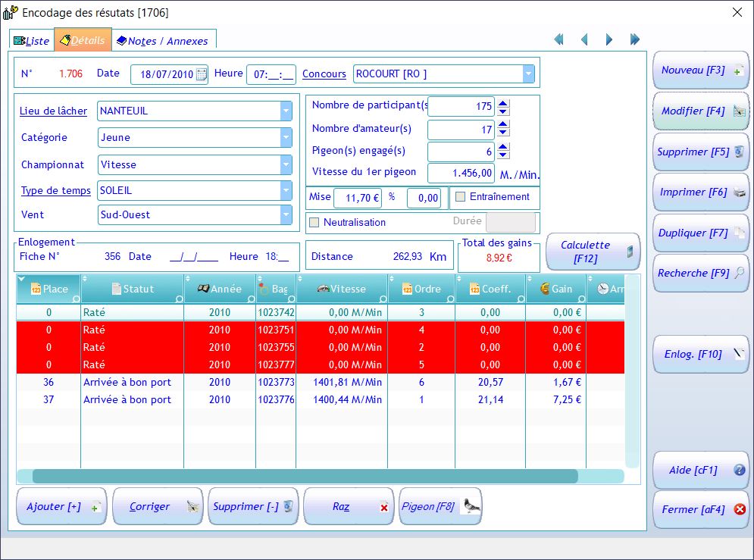Open the Notes / Annexes tab
The width and height of the screenshot is (754, 560).
coord(164,41)
